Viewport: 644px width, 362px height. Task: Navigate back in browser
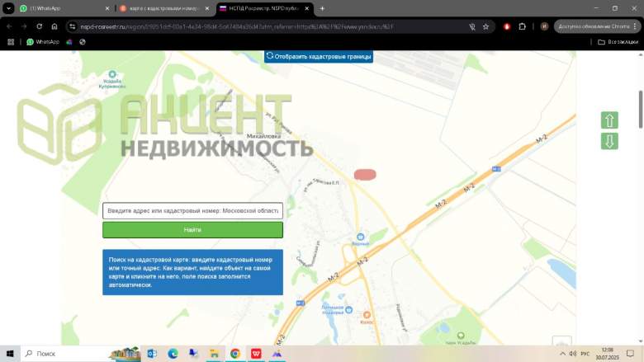[9, 26]
